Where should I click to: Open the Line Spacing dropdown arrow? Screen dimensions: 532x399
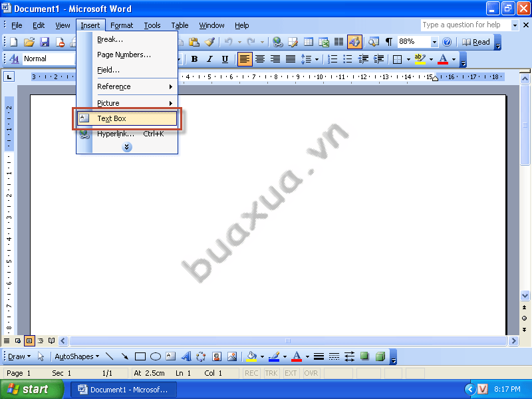[x=317, y=59]
